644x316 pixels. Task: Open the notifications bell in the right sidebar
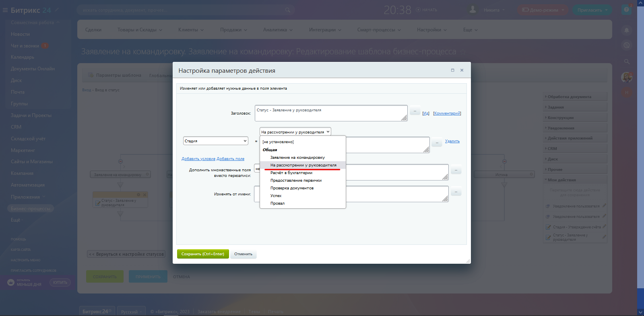pyautogui.click(x=626, y=30)
